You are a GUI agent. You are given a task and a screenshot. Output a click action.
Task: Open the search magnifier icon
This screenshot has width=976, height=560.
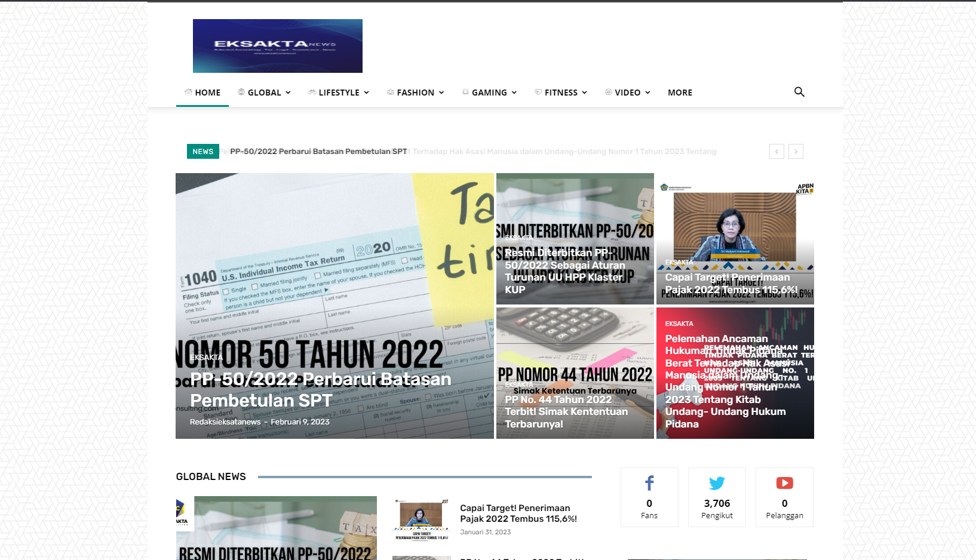point(799,92)
